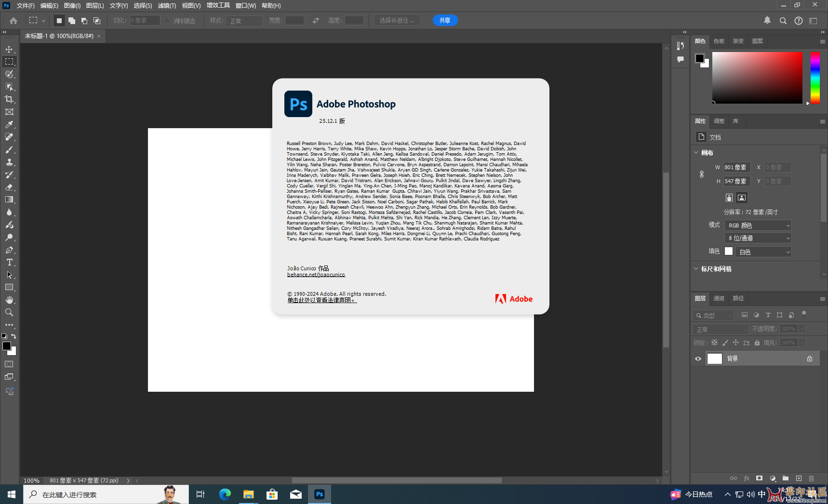Click the canvas width 801 像素 field
The width and height of the screenshot is (828, 504).
[737, 168]
